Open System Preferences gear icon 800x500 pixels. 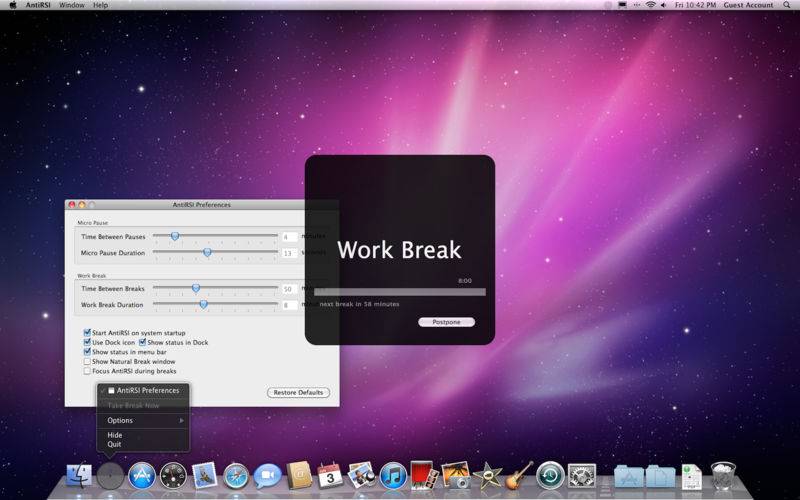(582, 476)
